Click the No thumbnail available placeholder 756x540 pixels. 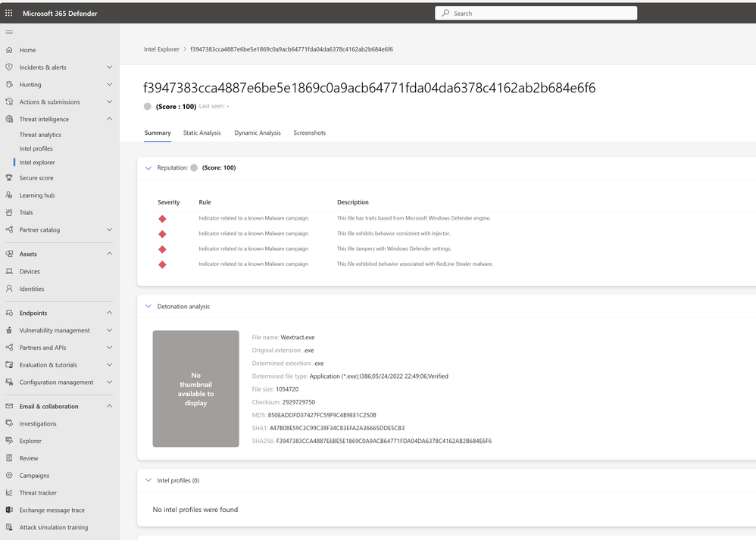(x=195, y=389)
